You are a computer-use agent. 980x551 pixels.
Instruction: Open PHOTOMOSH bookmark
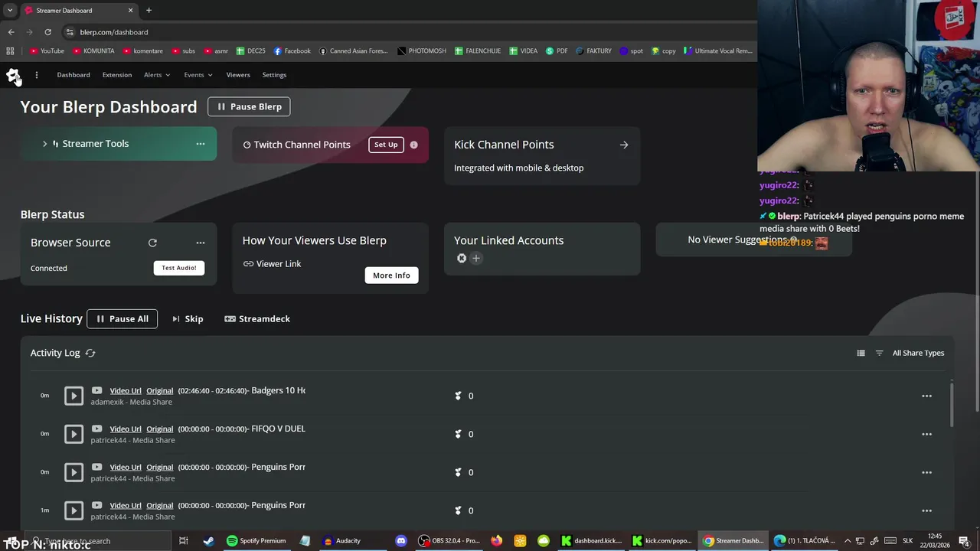point(422,51)
